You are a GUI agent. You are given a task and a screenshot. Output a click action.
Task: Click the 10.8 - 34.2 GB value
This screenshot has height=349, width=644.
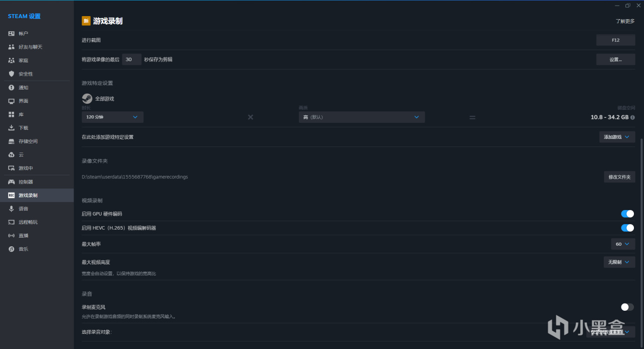(x=609, y=117)
